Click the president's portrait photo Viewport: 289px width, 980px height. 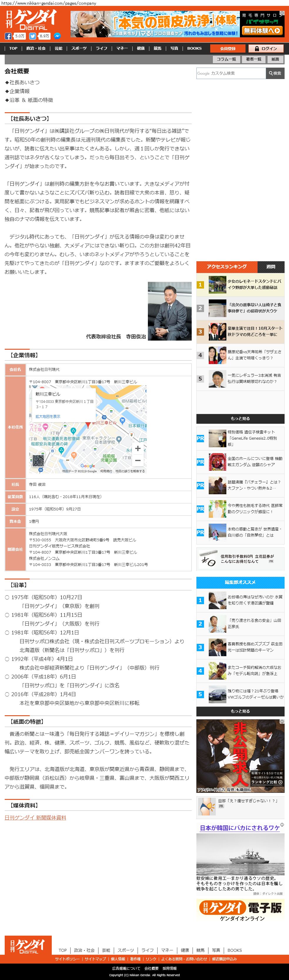point(169,311)
